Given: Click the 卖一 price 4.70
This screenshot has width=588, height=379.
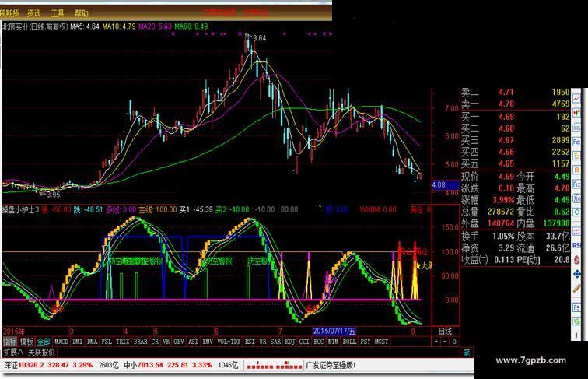Looking at the screenshot, I should click(506, 104).
